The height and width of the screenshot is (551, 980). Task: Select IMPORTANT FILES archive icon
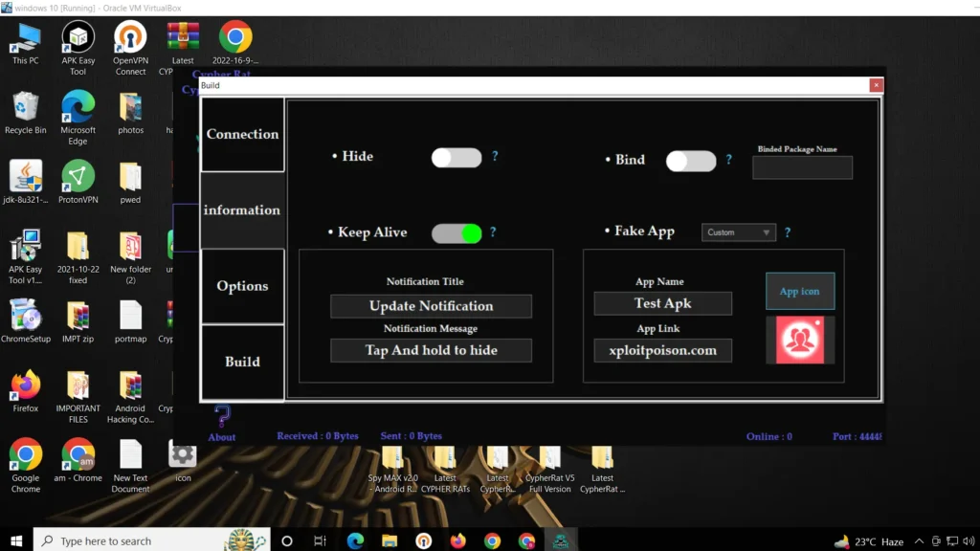[78, 397]
